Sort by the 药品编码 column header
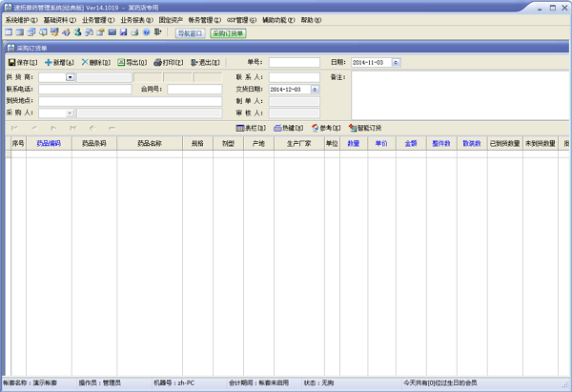This screenshot has width=572, height=392. pos(48,143)
